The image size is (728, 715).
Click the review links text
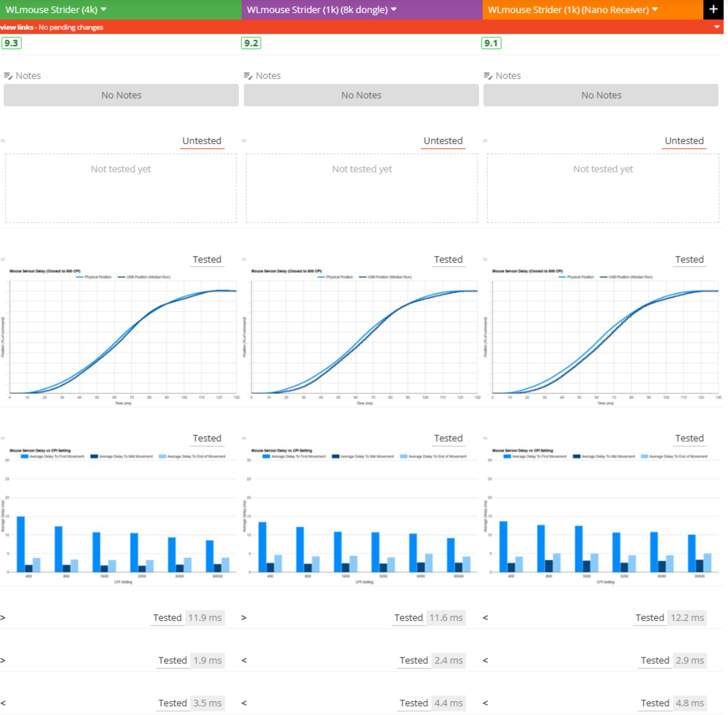point(16,27)
